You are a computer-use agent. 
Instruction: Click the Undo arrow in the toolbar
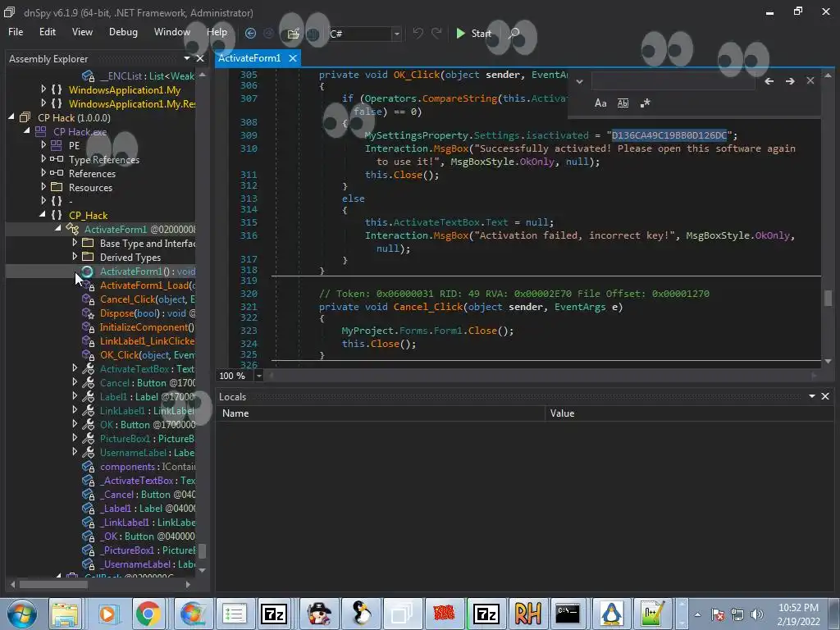pyautogui.click(x=418, y=34)
